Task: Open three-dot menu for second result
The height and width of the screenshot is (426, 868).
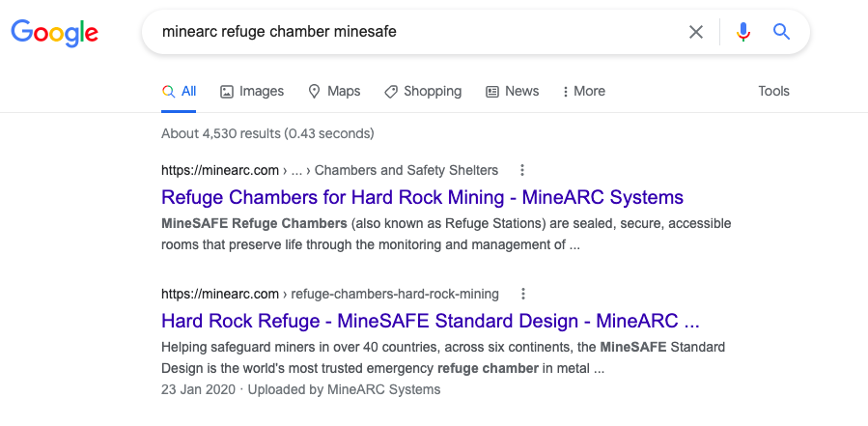Action: click(523, 294)
